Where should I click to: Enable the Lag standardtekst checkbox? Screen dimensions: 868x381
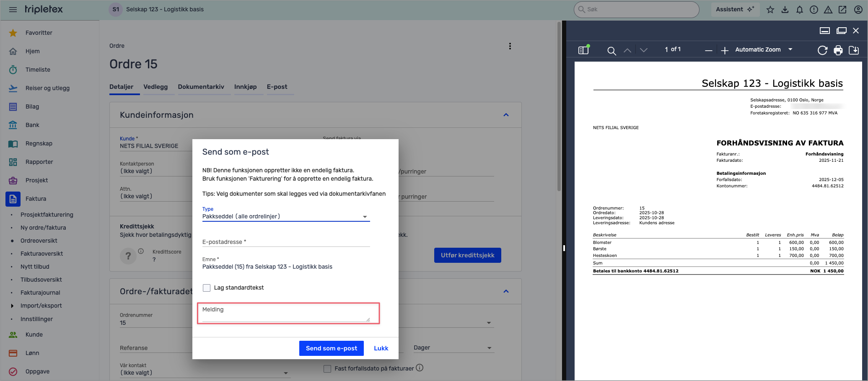click(x=207, y=288)
